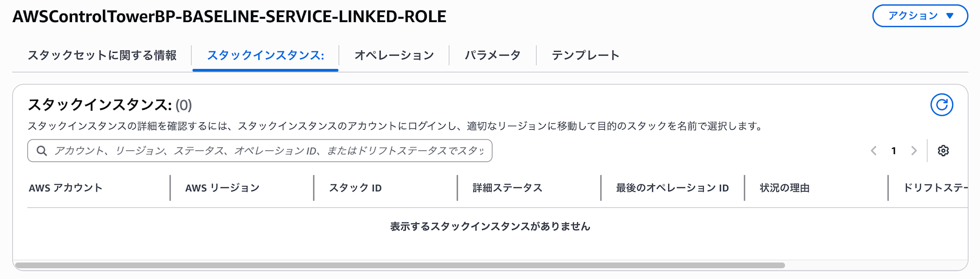The height and width of the screenshot is (279, 980).
Task: Click the AWS アカウント column header
Action: (x=66, y=188)
